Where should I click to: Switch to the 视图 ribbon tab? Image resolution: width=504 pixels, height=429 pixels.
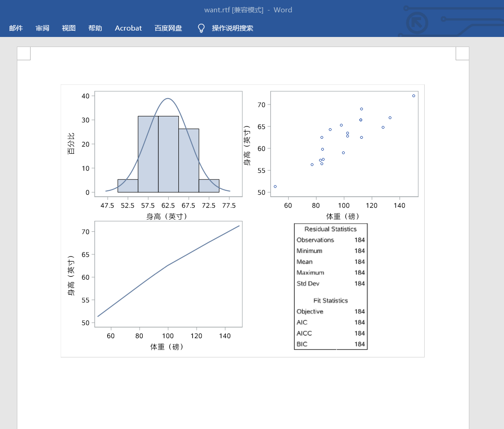[68, 28]
